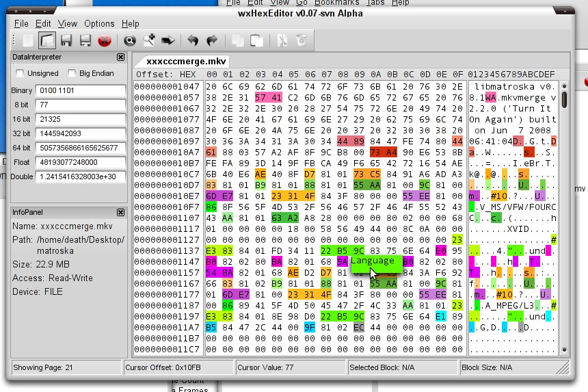Undo the last edit via toolbar
The image size is (588, 392).
[x=193, y=40]
